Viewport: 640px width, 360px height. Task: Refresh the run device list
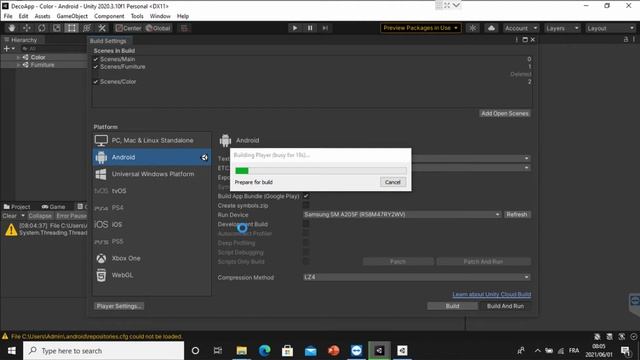point(517,215)
